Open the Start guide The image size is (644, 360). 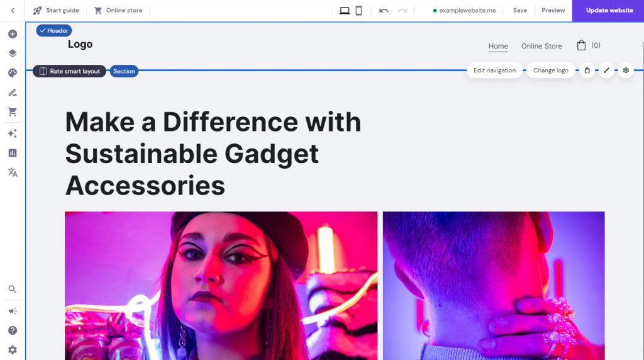pos(56,10)
